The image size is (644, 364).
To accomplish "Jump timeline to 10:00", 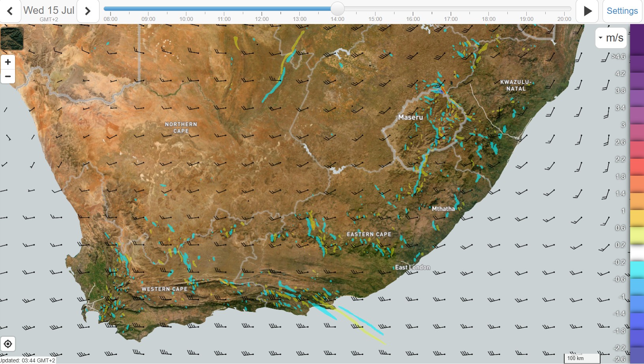I will tap(186, 19).
